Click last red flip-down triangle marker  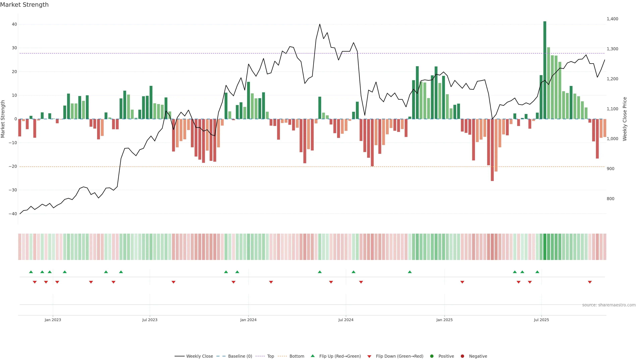[590, 282]
